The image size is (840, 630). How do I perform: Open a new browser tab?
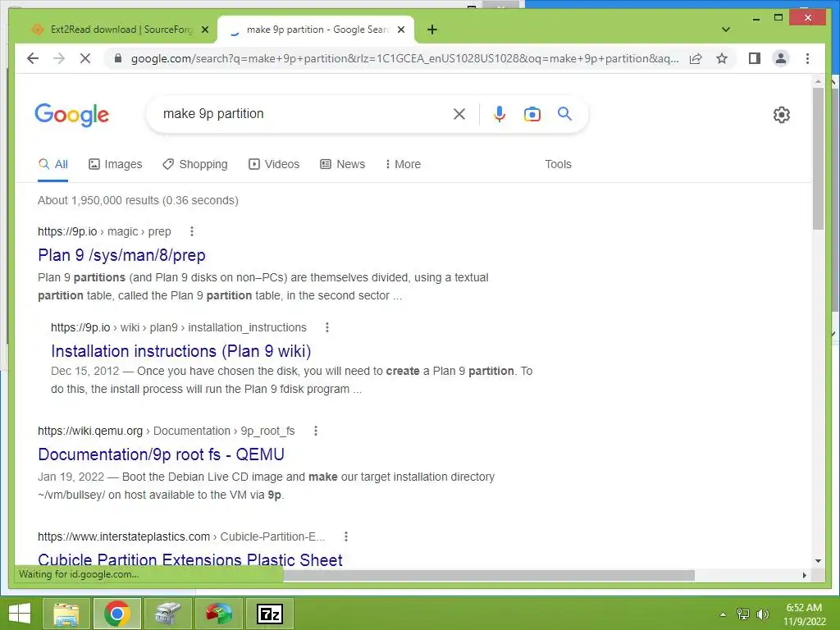coord(432,30)
